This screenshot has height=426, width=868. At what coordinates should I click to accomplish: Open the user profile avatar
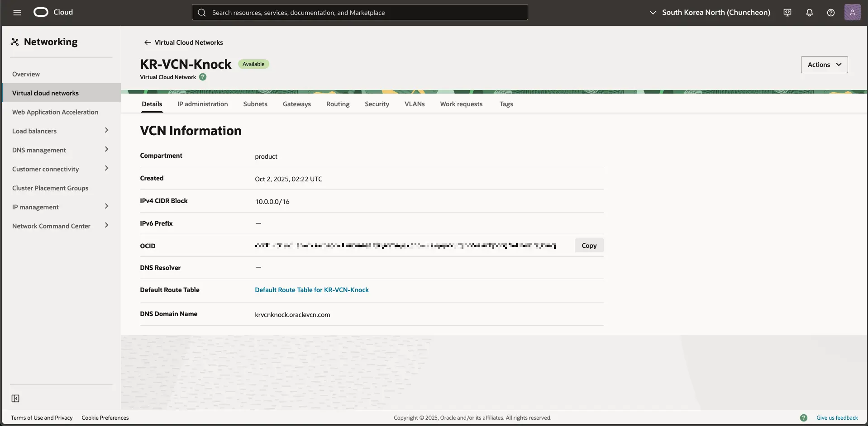click(x=852, y=12)
